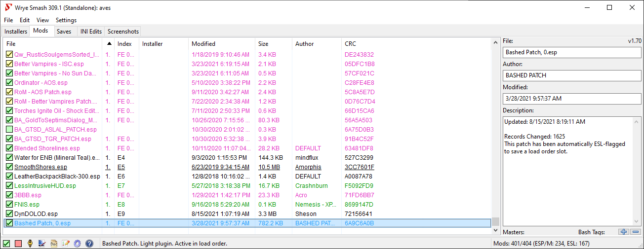Open the checklist notepad icon in status bar
This screenshot has height=249, width=644.
click(66, 244)
